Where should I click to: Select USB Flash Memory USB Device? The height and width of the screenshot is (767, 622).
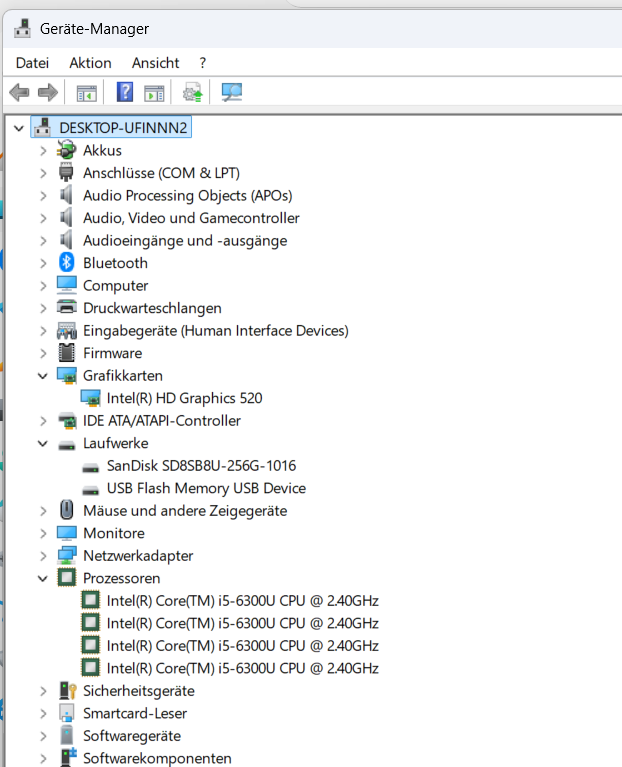206,488
